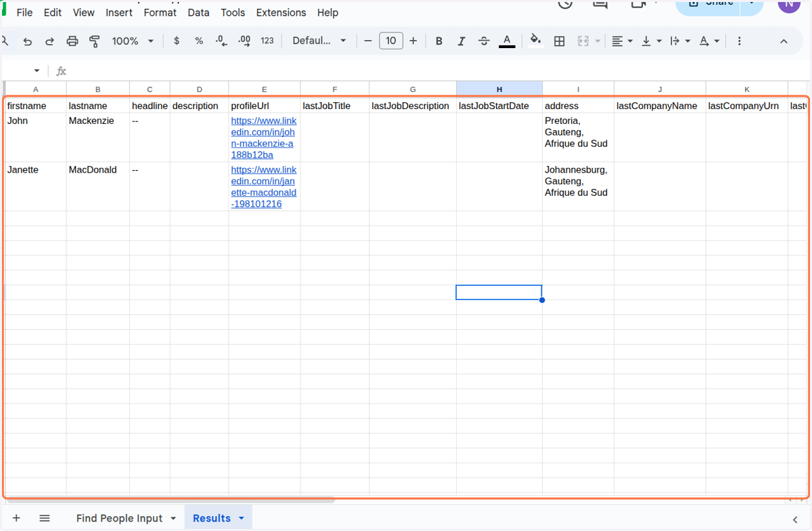The image size is (812, 531).
Task: Open text rotation dropdown
Action: click(709, 41)
